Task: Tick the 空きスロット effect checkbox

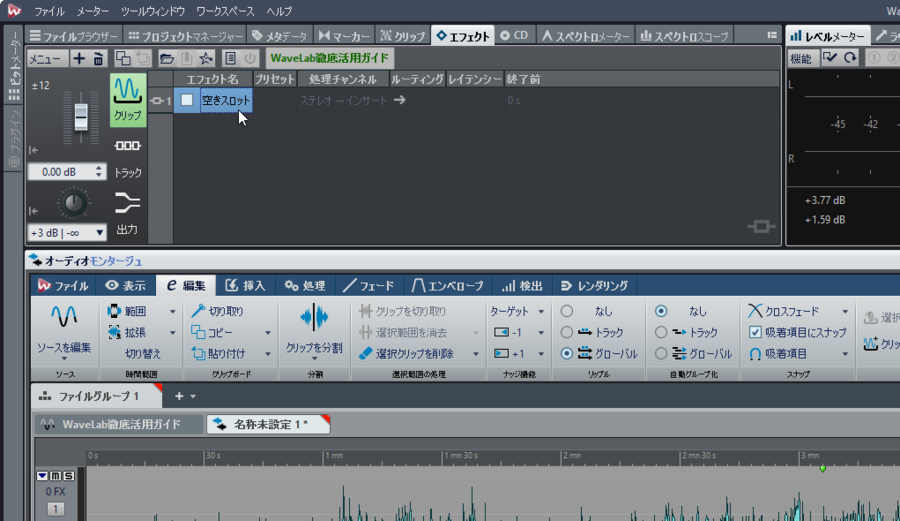Action: [187, 100]
